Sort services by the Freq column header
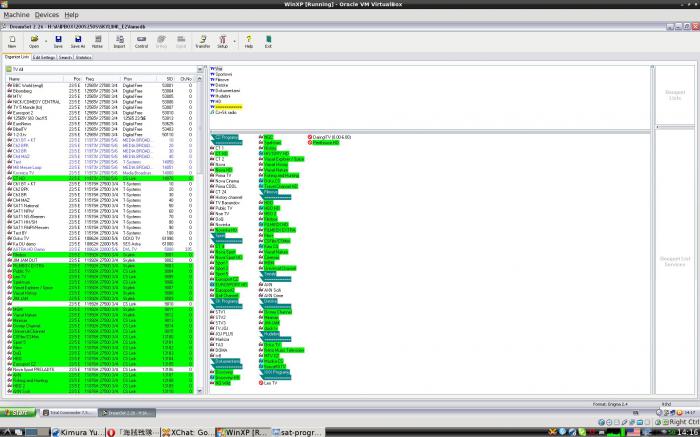The width and height of the screenshot is (700, 437). [102, 79]
